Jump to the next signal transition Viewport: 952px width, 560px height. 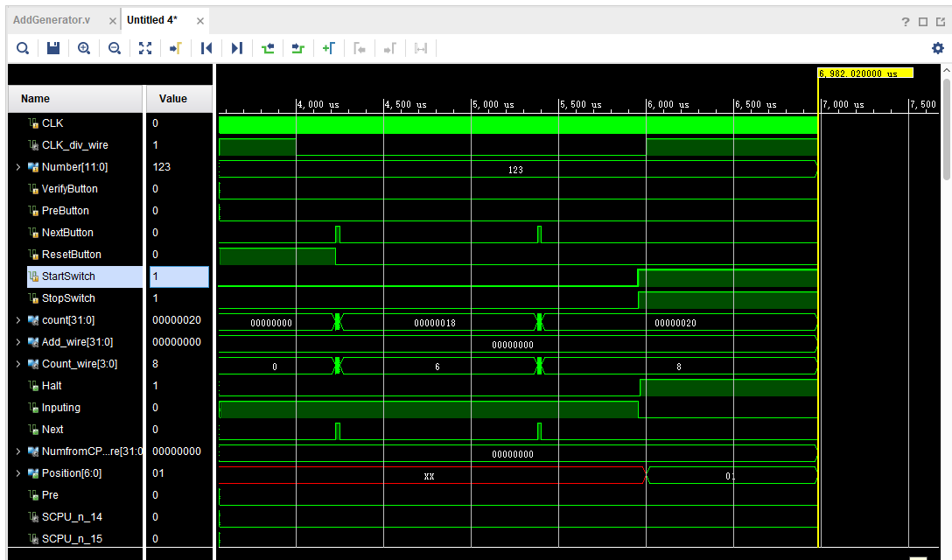pos(298,48)
